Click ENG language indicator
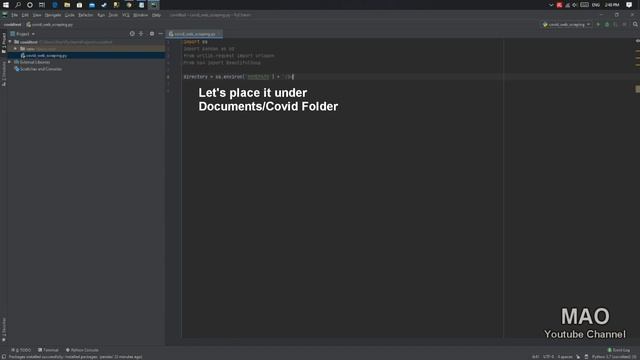 596,5
